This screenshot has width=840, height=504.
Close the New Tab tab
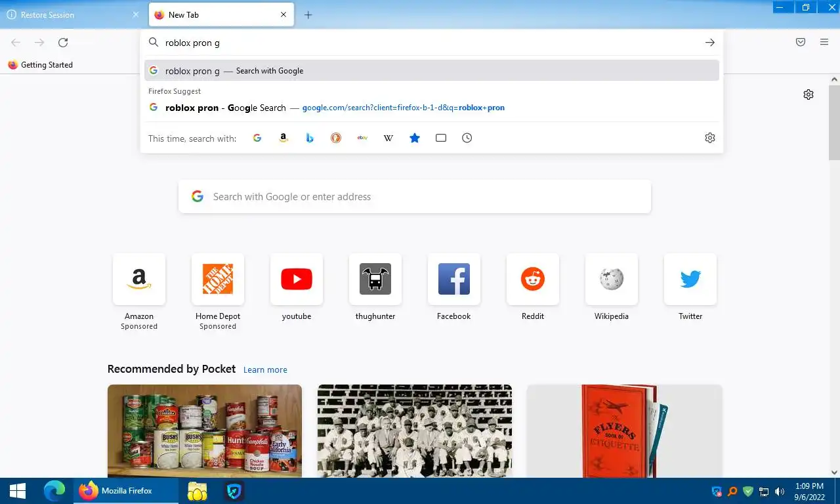(x=283, y=14)
